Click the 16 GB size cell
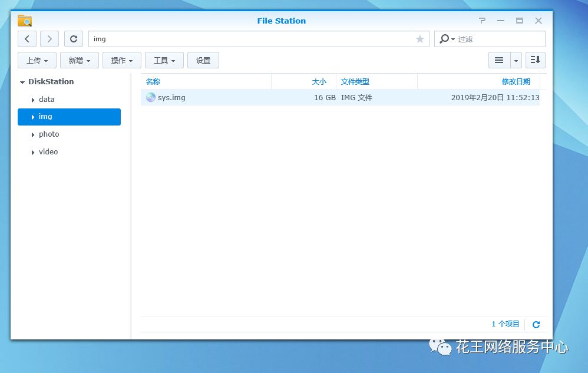This screenshot has height=373, width=588. coord(325,97)
